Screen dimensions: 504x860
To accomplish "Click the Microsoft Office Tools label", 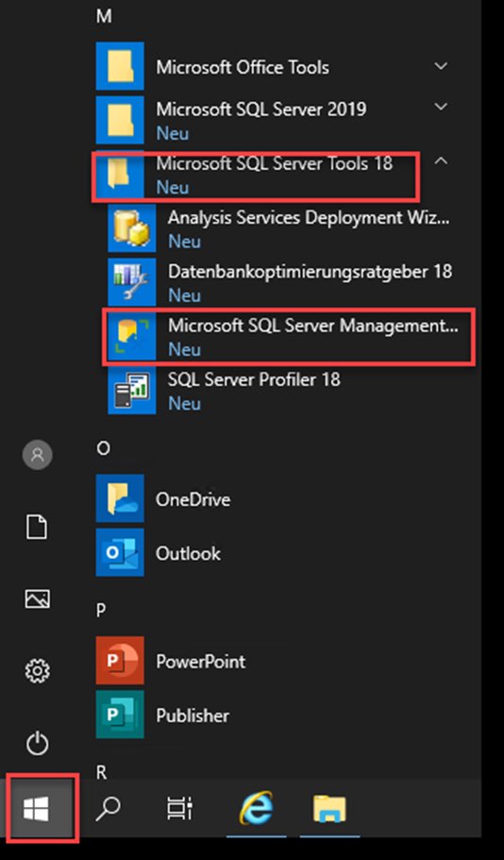I will (x=243, y=67).
